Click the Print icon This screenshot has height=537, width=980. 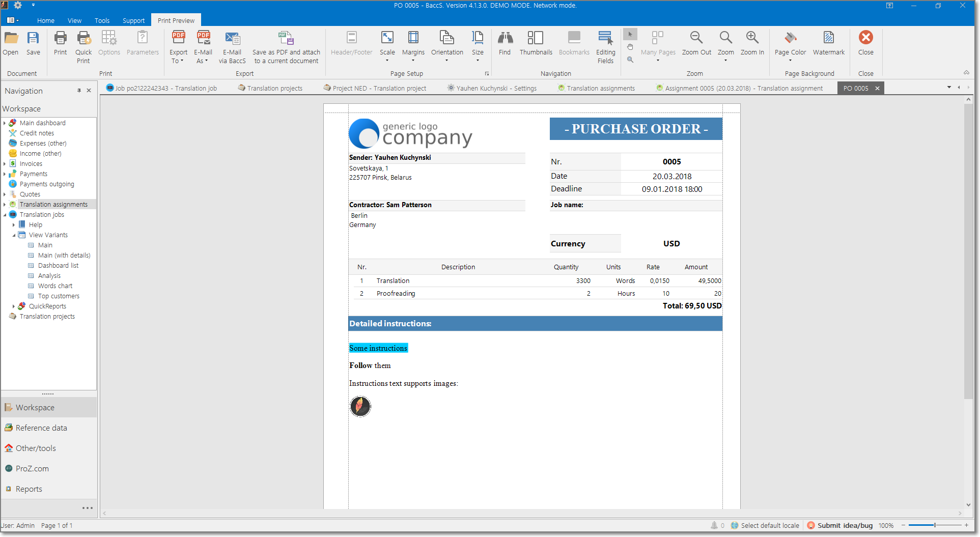tap(60, 43)
